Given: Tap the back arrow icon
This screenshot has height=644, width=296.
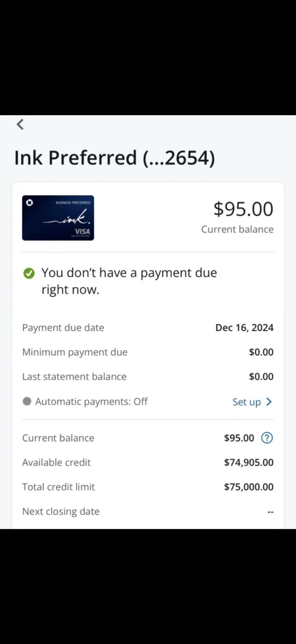Looking at the screenshot, I should click(20, 124).
